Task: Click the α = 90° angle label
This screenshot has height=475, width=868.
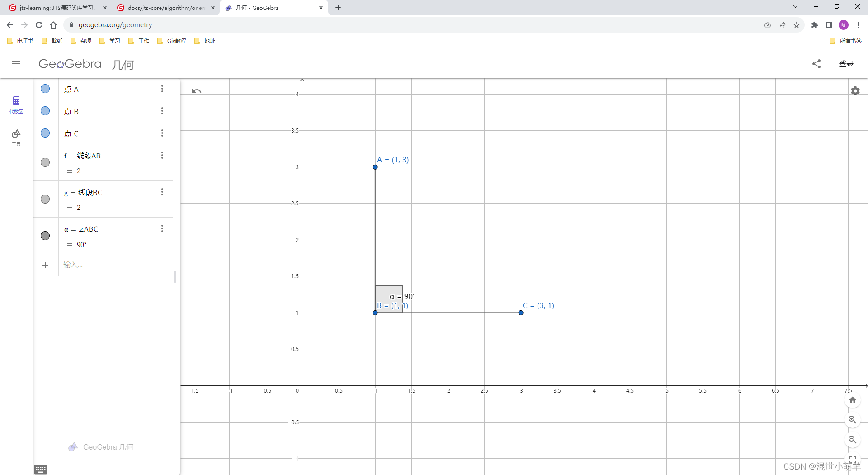Action: click(402, 296)
